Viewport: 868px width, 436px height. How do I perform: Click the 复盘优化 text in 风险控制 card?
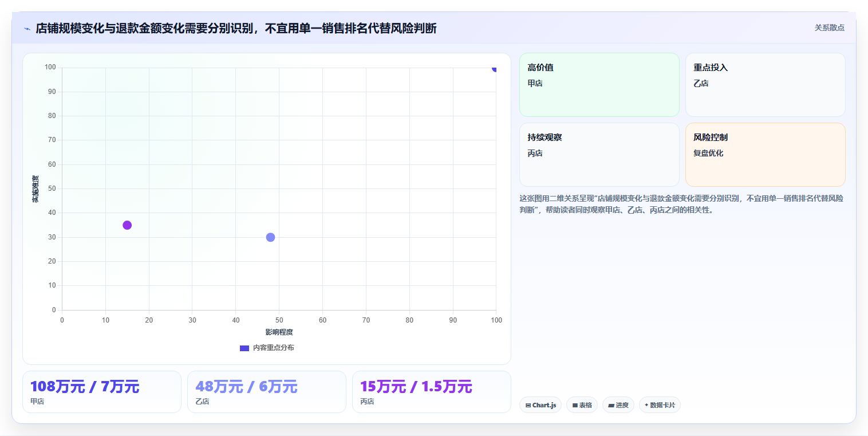click(708, 154)
